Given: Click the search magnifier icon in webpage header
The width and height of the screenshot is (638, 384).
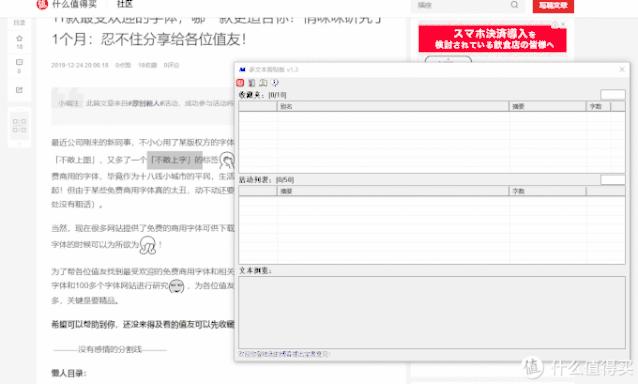Looking at the screenshot, I should [x=514, y=5].
